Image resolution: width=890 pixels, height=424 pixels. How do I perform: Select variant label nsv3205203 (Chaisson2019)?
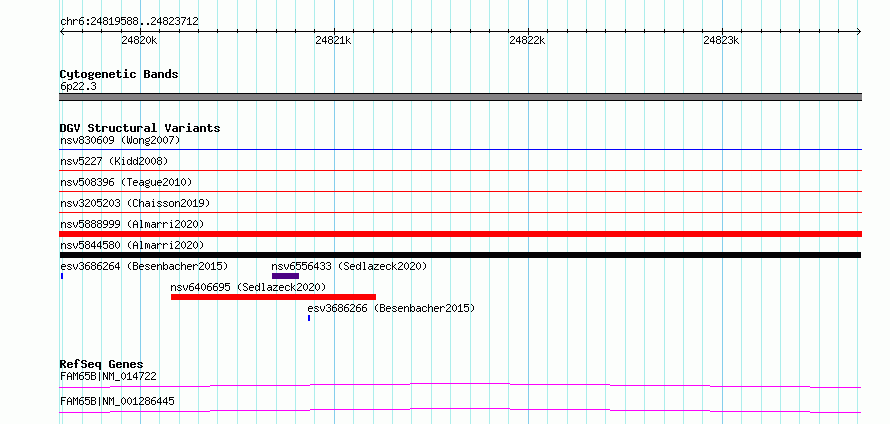(135, 203)
